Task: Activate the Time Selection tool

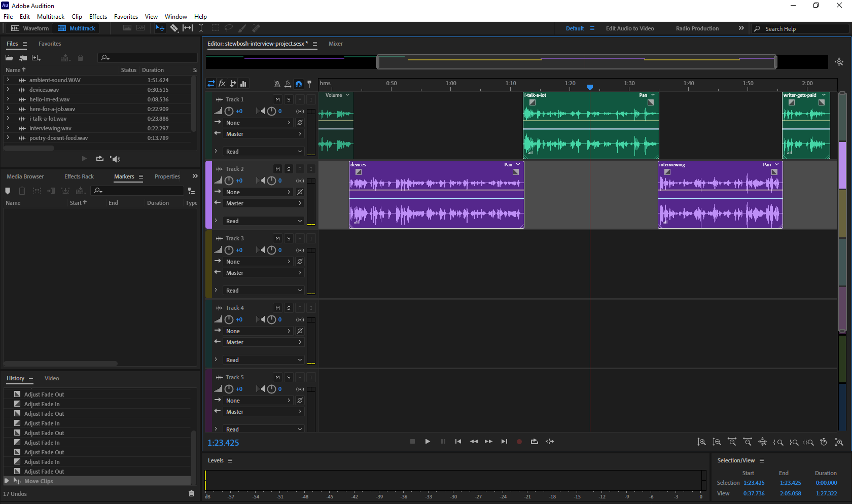Action: point(201,28)
